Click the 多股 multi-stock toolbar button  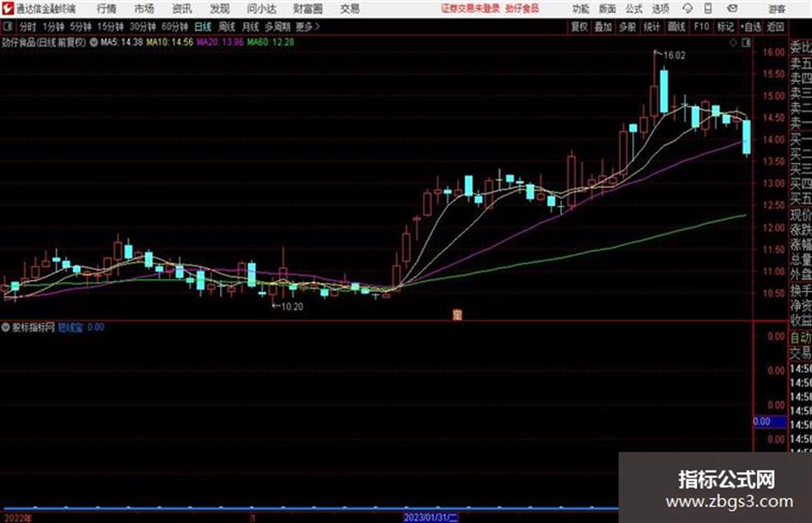point(627,27)
